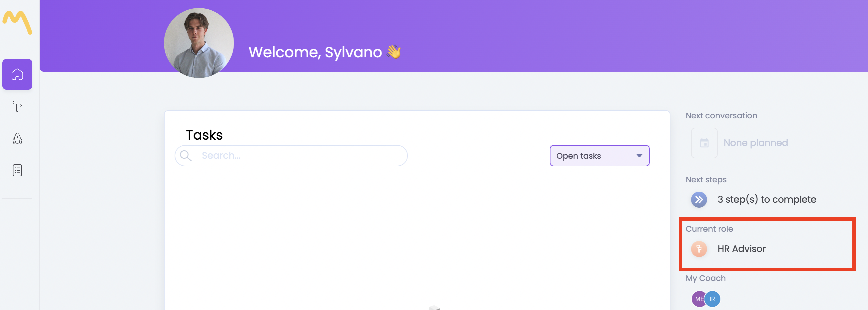Click None planned conversation text
Screen dimensions: 868x310
755,143
